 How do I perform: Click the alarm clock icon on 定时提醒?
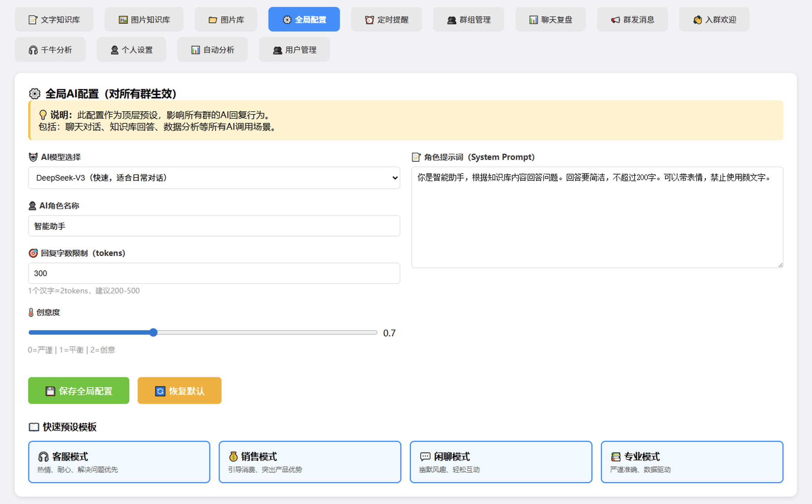coord(369,20)
